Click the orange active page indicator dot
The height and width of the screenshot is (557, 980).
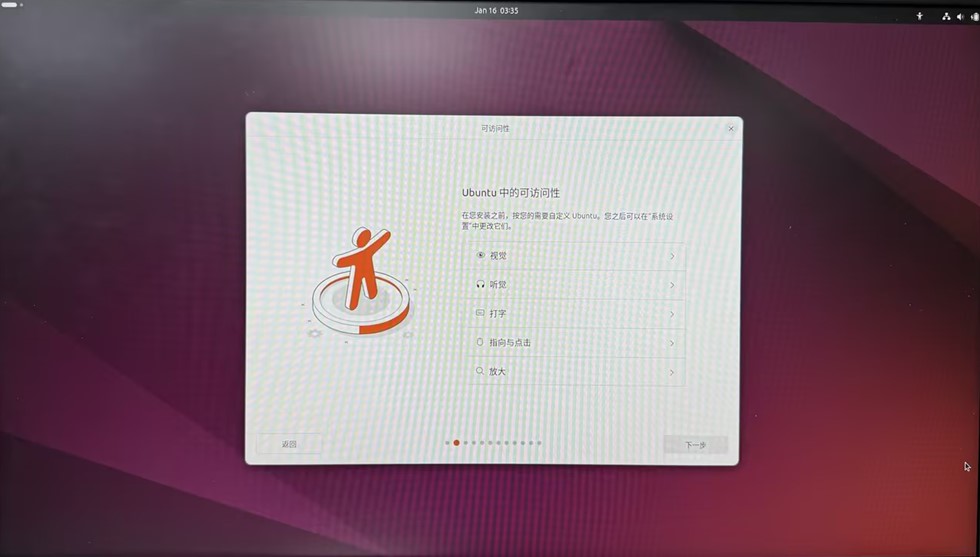tap(456, 443)
